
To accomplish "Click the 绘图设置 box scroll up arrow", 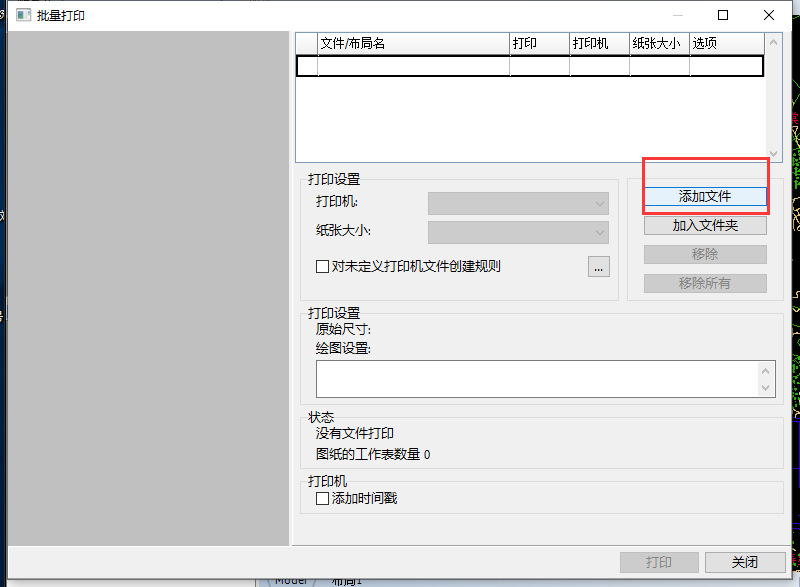I will 765,371.
